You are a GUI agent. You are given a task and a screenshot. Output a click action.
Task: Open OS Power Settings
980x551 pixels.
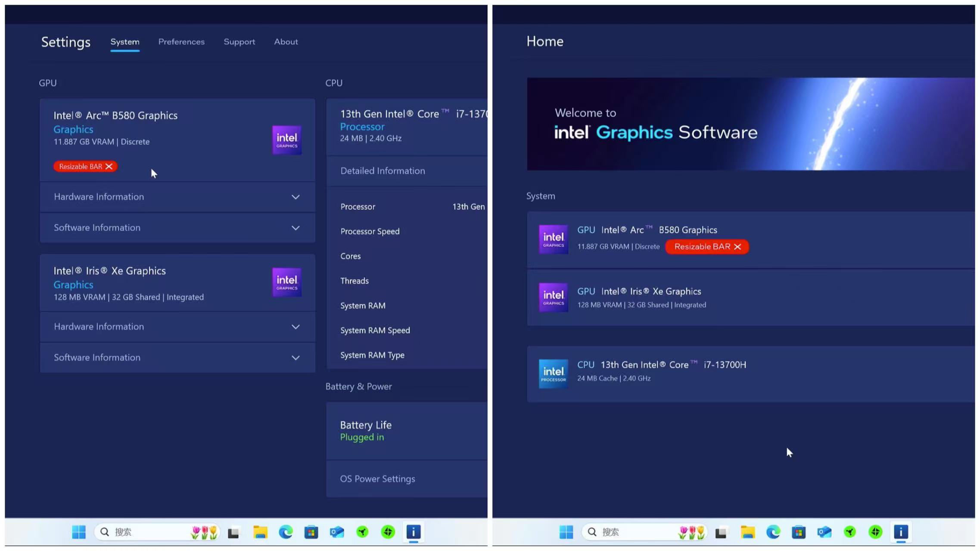pos(407,479)
